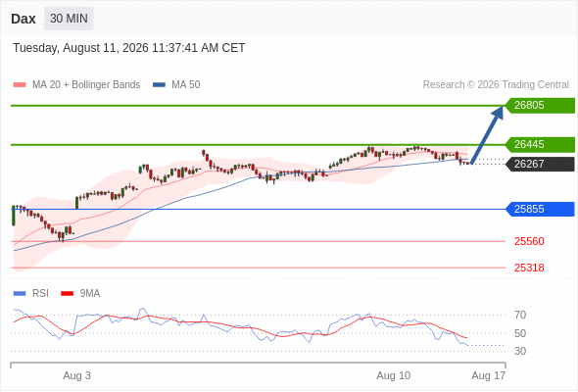Click the 30 MIN timeframe button
578x392 pixels.
[69, 19]
